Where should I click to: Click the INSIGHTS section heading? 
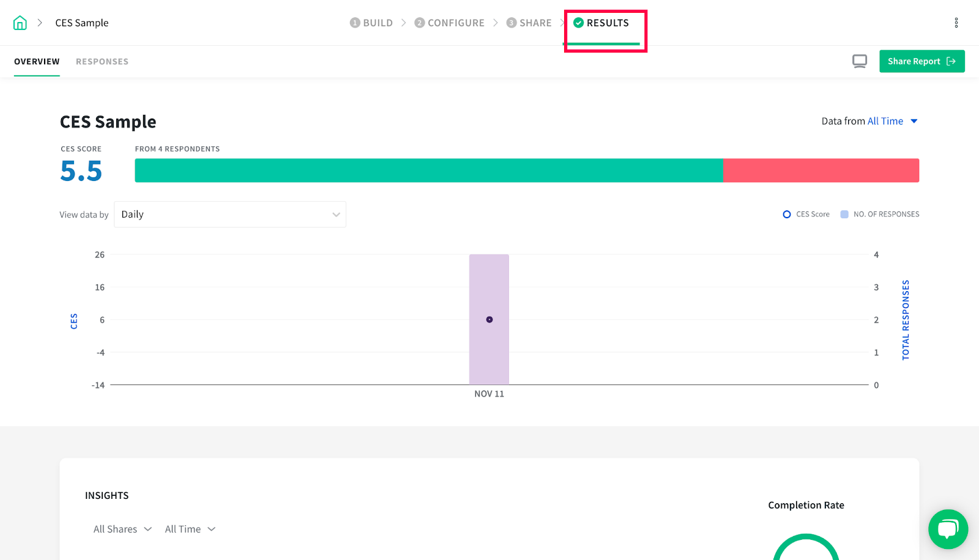coord(107,495)
